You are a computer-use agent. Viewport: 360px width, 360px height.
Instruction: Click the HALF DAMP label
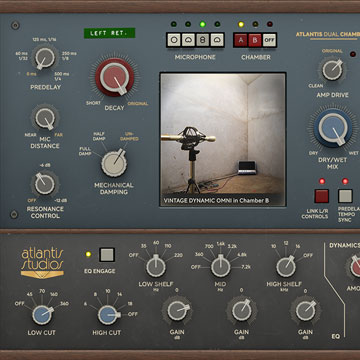coord(100,136)
